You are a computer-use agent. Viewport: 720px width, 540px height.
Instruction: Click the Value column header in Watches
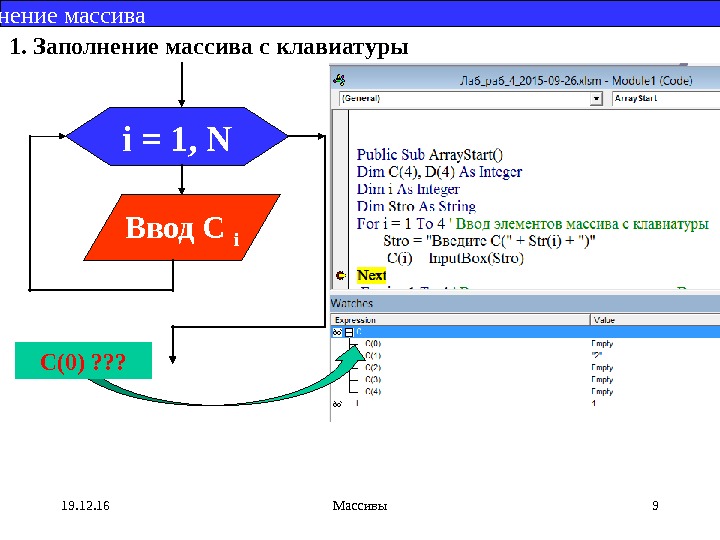[655, 320]
